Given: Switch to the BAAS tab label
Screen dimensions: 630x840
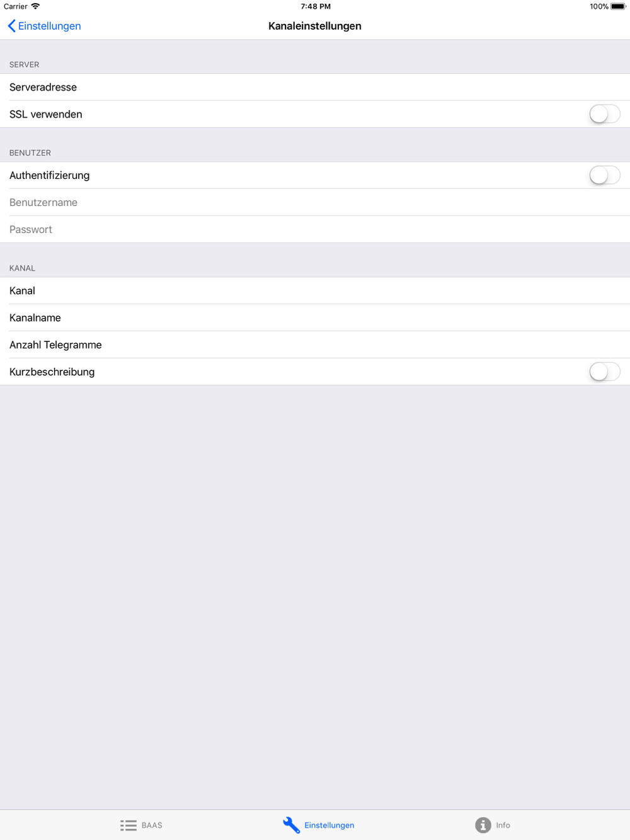Looking at the screenshot, I should (152, 825).
